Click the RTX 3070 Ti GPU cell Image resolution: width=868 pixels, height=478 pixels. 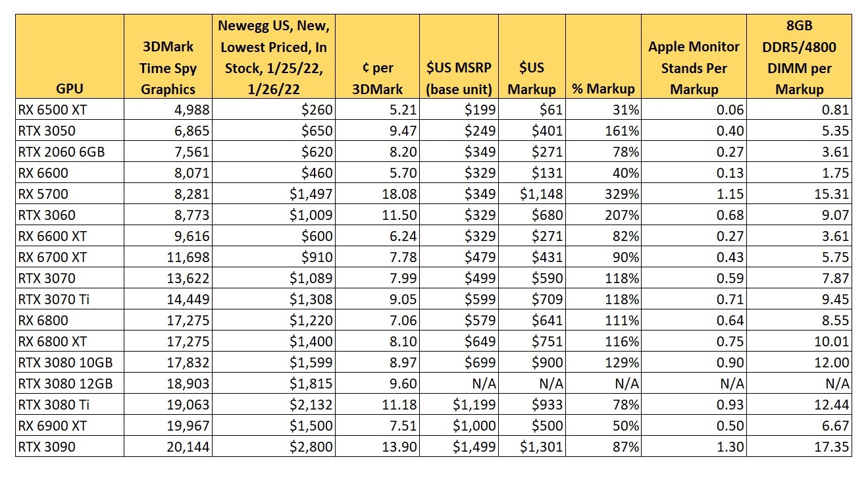pos(69,300)
